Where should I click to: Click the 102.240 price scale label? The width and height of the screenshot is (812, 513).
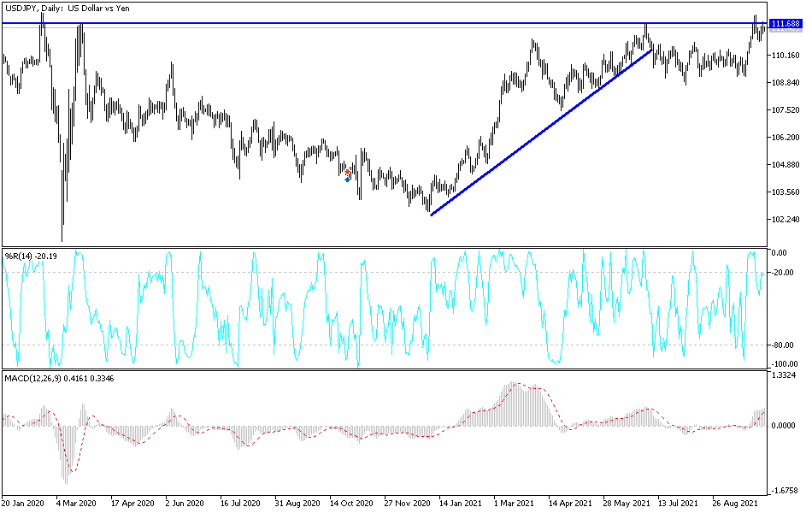click(786, 220)
